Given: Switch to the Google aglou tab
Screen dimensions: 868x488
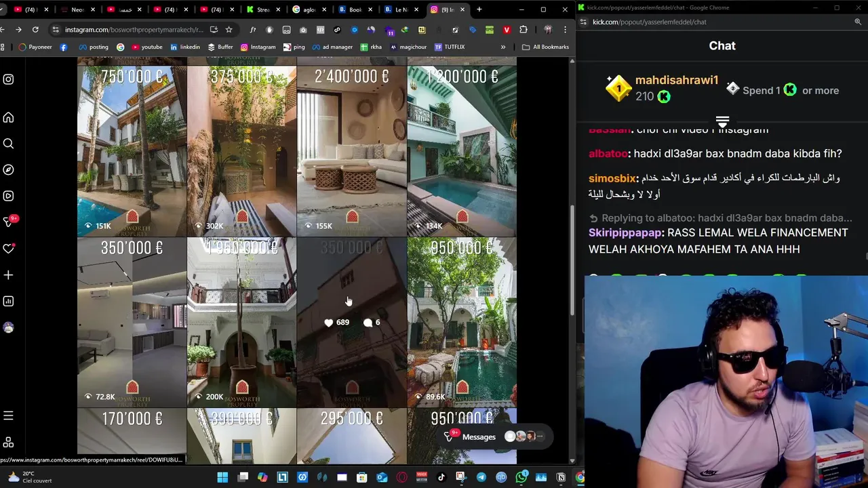Looking at the screenshot, I should pos(309,9).
